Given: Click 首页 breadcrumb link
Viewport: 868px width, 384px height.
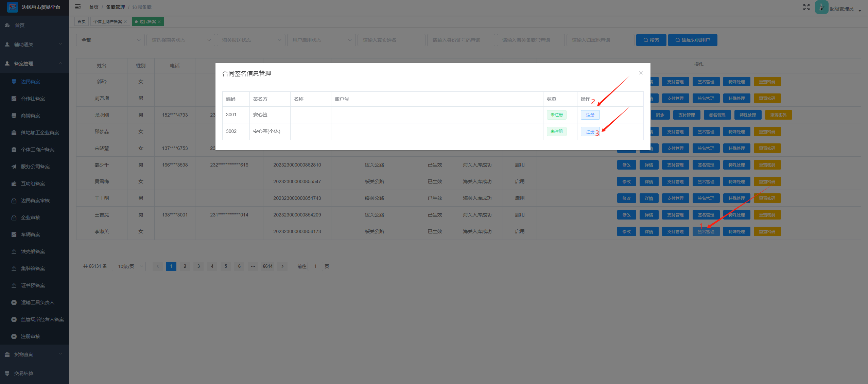Looking at the screenshot, I should coord(94,7).
